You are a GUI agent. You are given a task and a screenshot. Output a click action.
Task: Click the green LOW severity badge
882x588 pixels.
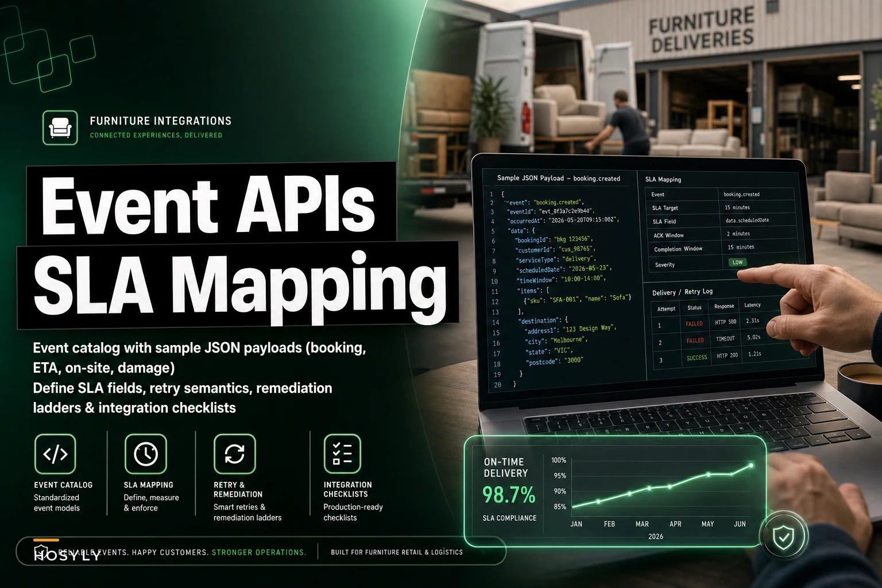pyautogui.click(x=737, y=262)
